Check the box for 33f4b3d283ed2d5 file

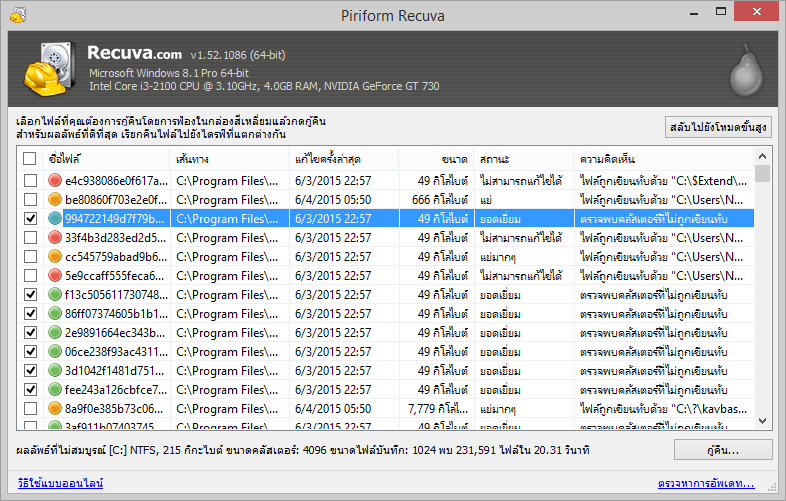click(x=31, y=238)
